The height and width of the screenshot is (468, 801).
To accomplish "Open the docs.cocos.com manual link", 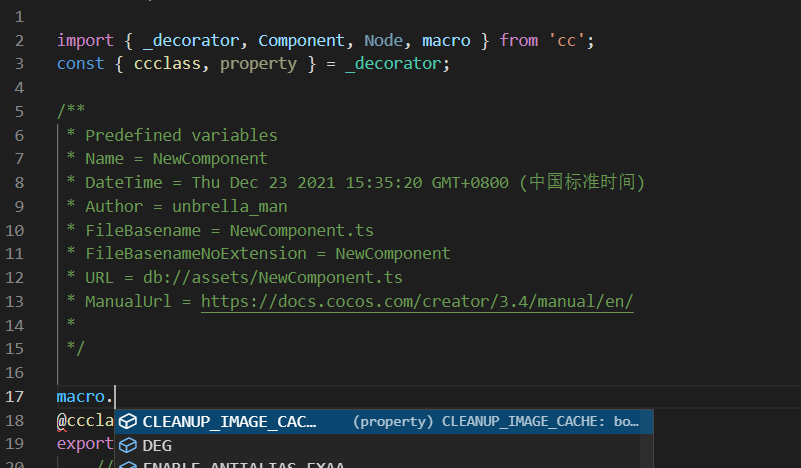I will tap(417, 301).
